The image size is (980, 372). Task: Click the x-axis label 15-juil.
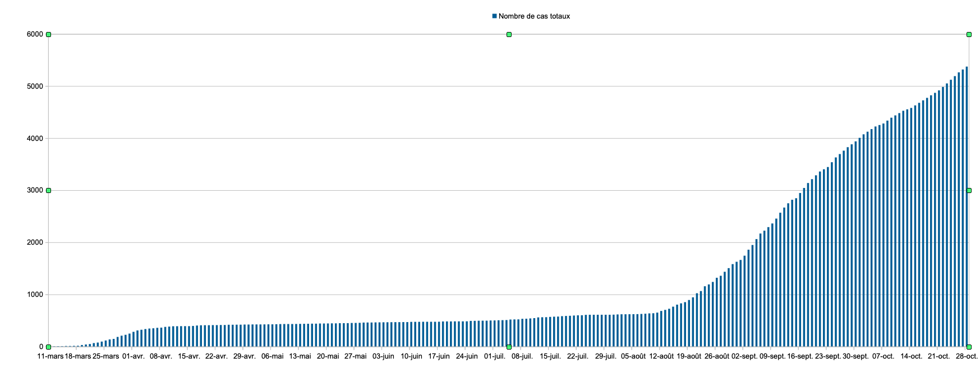pos(550,356)
